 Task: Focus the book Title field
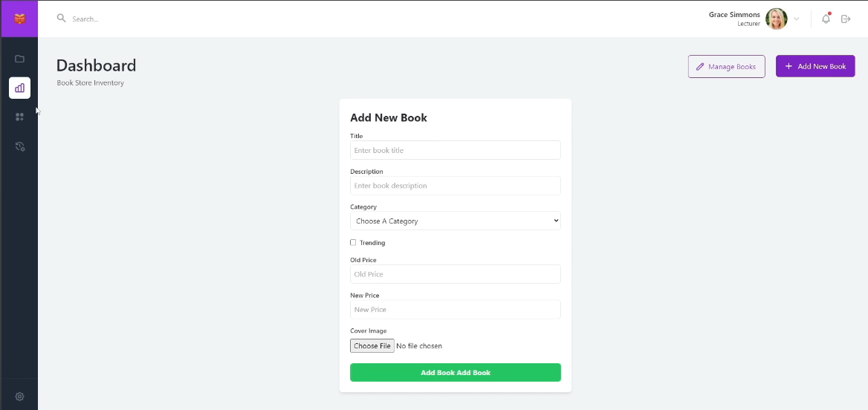[x=455, y=150]
